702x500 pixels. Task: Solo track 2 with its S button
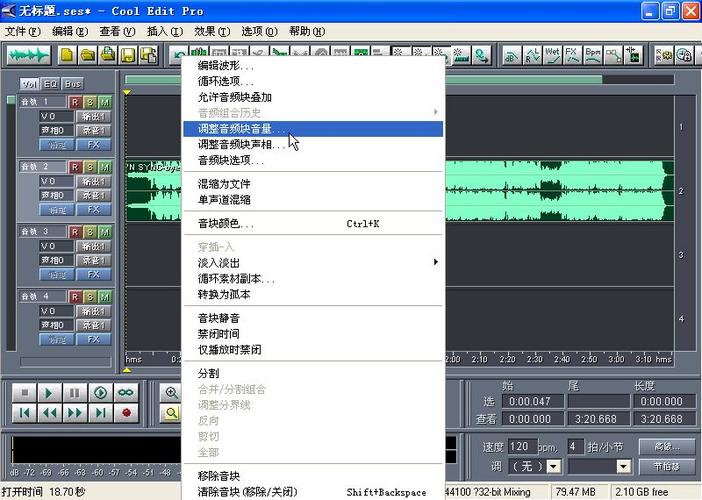(90, 167)
